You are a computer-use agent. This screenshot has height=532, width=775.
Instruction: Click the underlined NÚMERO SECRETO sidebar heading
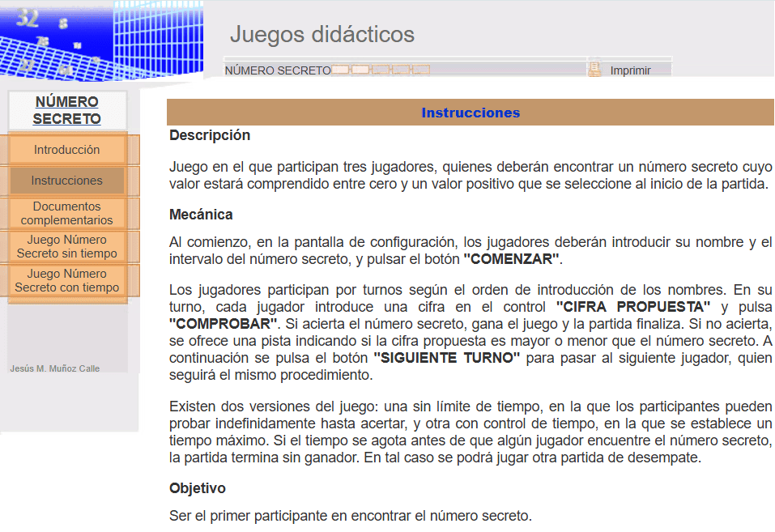coord(67,110)
